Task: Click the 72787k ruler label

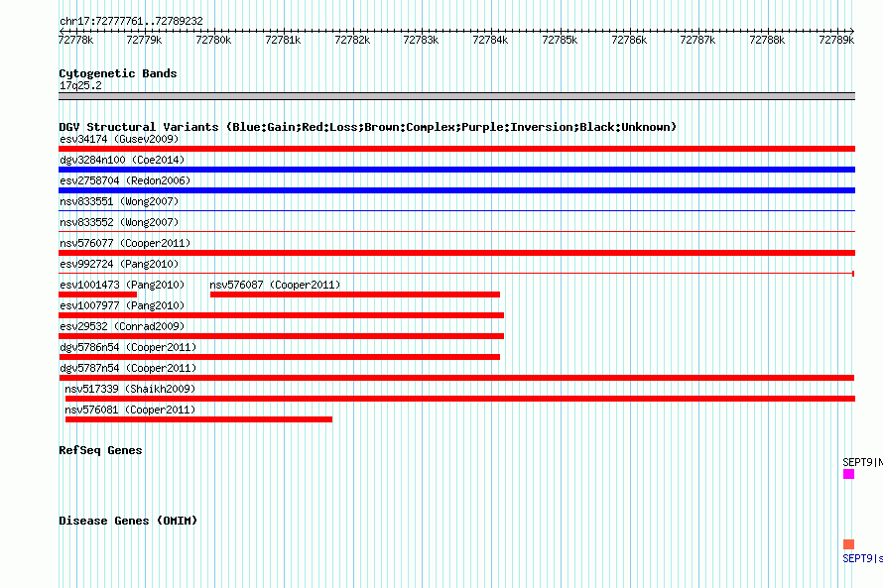Action: click(697, 40)
